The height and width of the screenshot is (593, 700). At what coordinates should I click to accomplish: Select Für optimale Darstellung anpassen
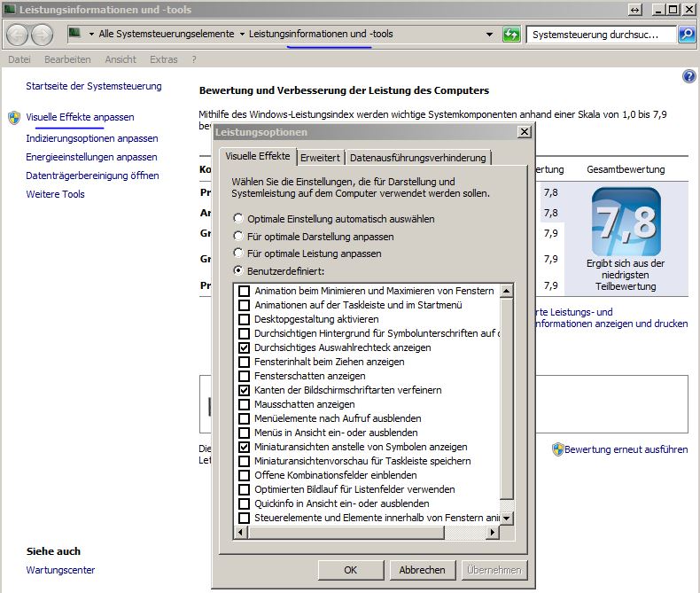point(238,236)
